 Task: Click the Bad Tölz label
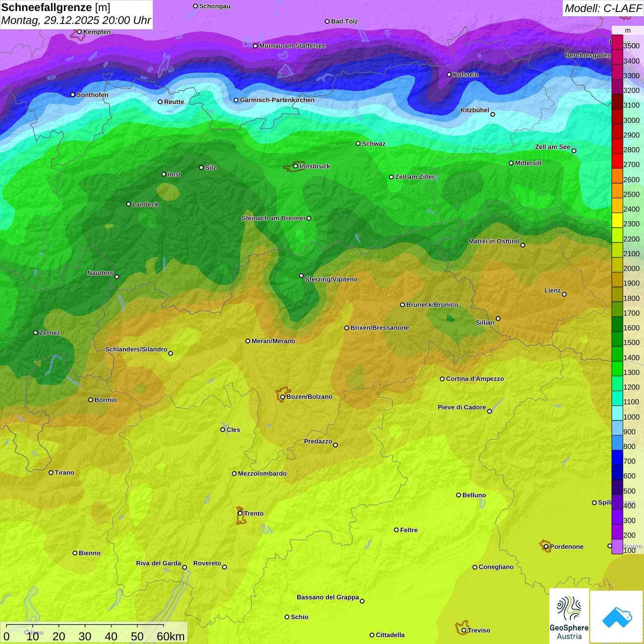[x=344, y=21]
